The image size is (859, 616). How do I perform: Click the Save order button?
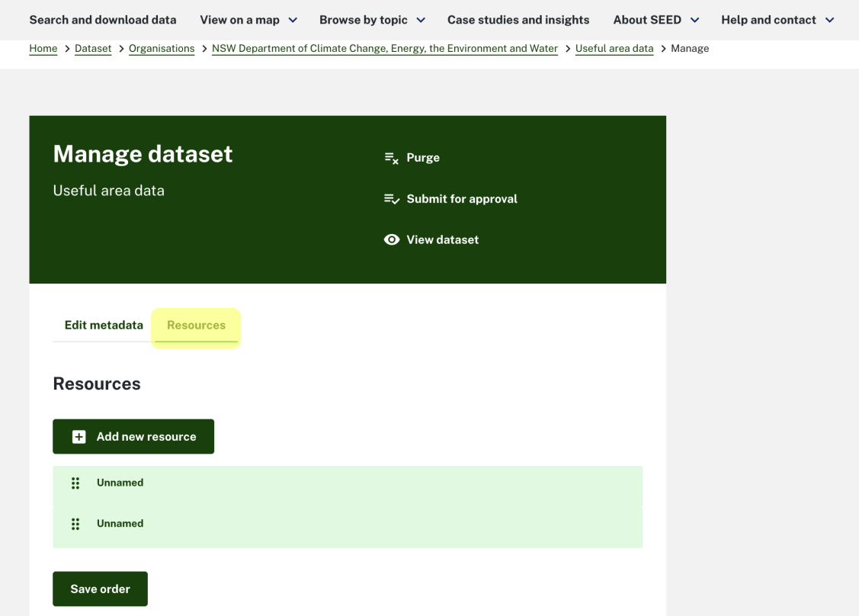(x=101, y=589)
